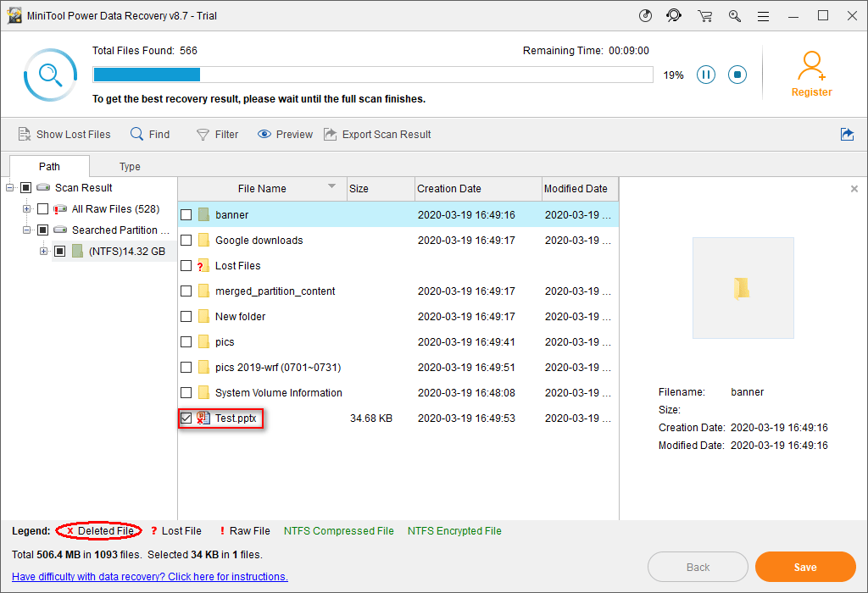Check the Lost Files checkbox

[x=186, y=265]
